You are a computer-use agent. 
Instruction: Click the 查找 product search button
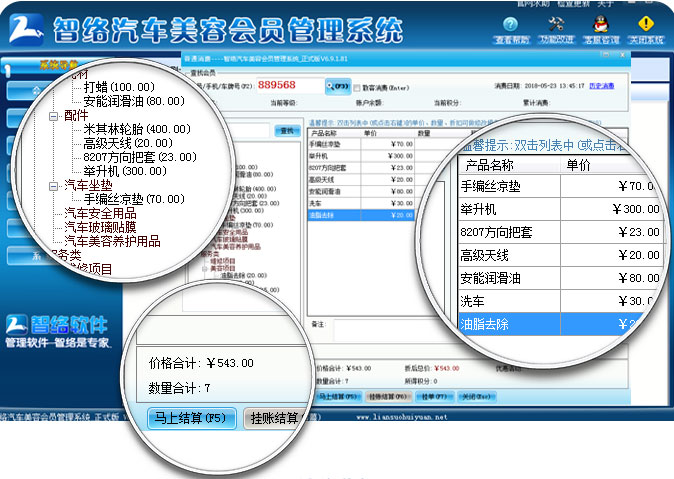pos(287,131)
